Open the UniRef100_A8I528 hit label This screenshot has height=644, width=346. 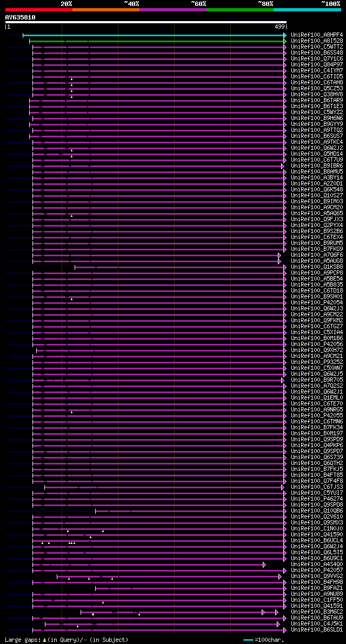[317, 41]
